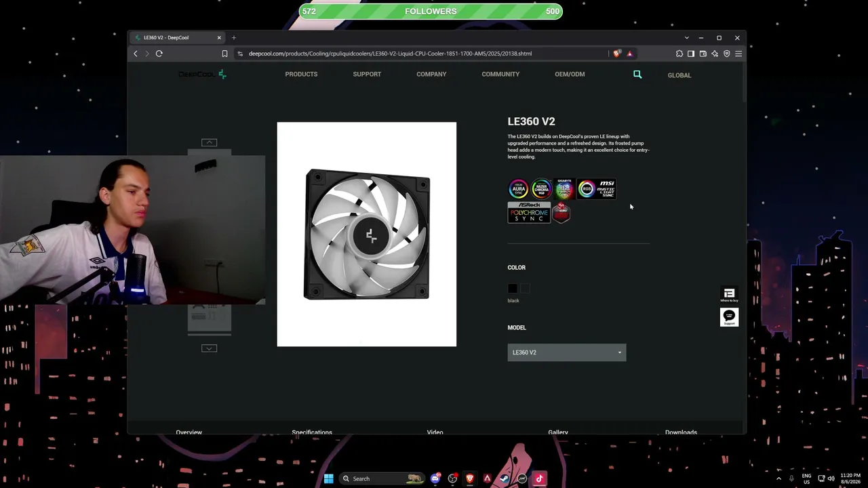This screenshot has height=488, width=868.
Task: Click the browser Back arrow
Action: pyautogui.click(x=136, y=54)
